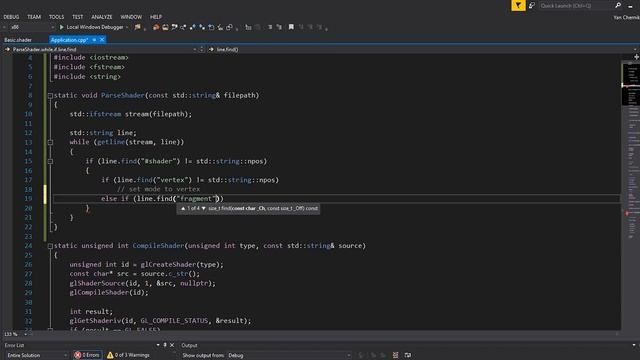Click the clear all output icon
Image resolution: width=640 pixels, height=360 pixels.
tap(395, 356)
